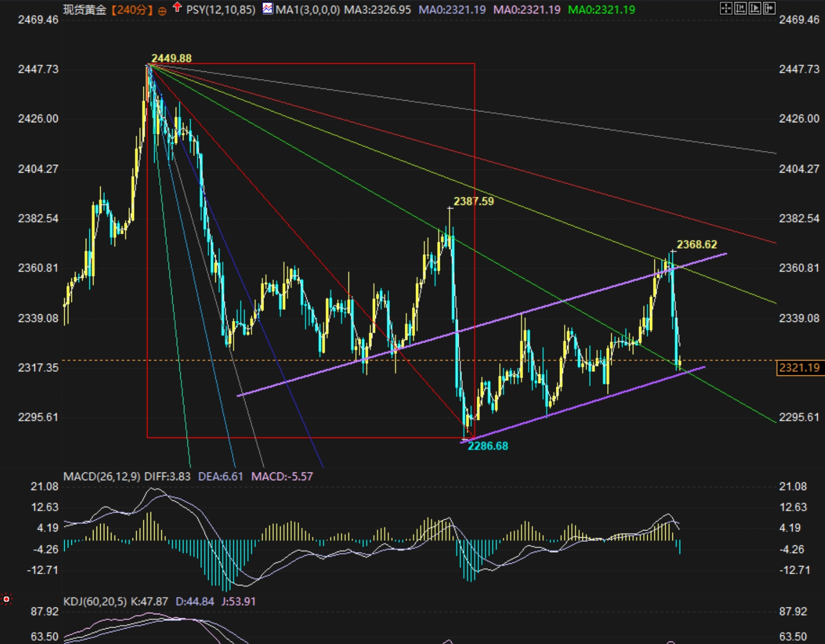Click the MA1 moving average chart icon
The image size is (825, 644).
pyautogui.click(x=268, y=8)
